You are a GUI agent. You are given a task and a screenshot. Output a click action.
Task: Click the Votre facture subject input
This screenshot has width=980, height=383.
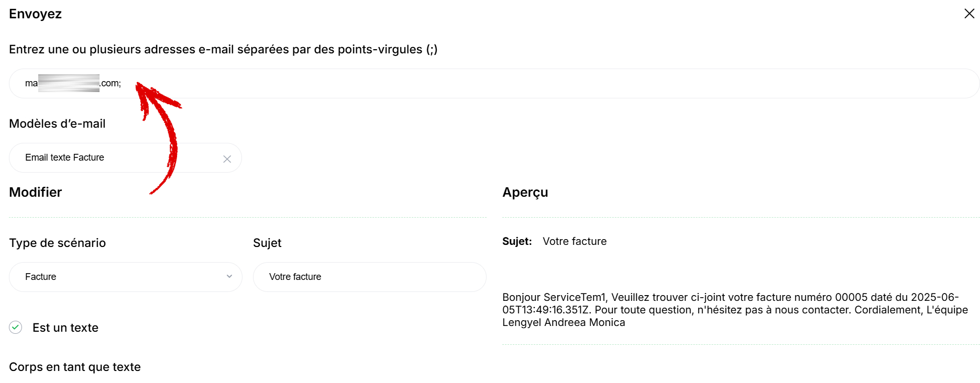[369, 277]
